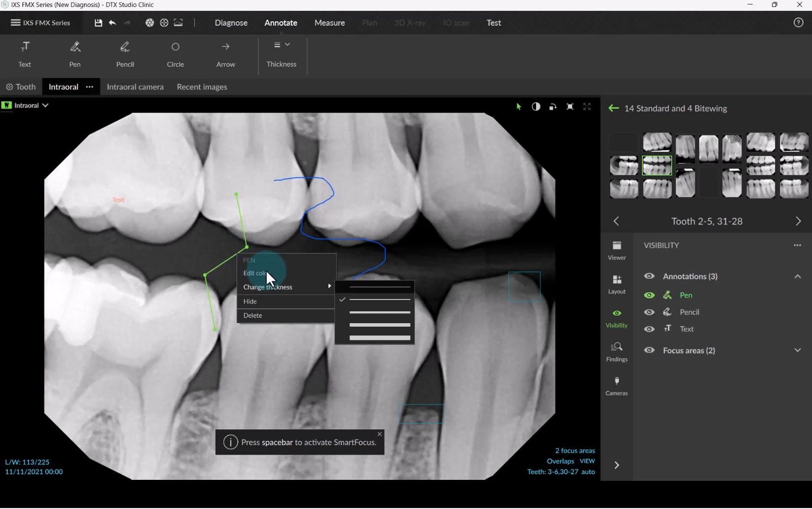This screenshot has height=509, width=812.
Task: Expand the Focus areas (2) group
Action: click(797, 350)
